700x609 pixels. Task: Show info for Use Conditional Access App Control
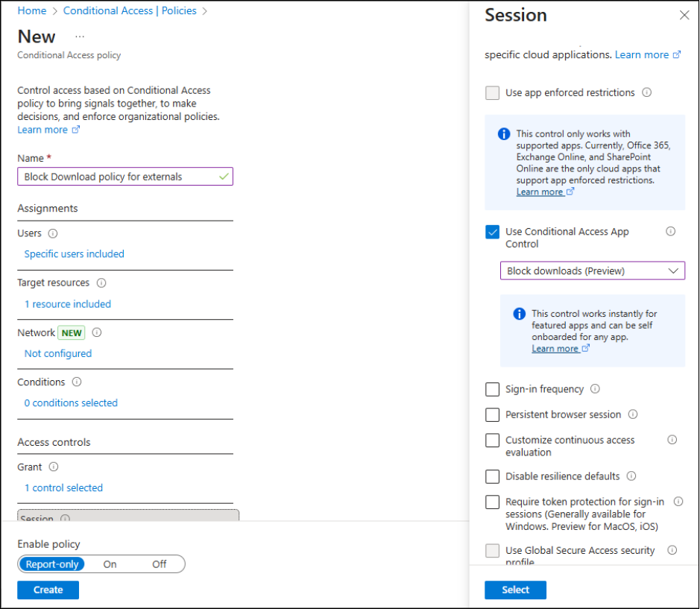point(670,231)
